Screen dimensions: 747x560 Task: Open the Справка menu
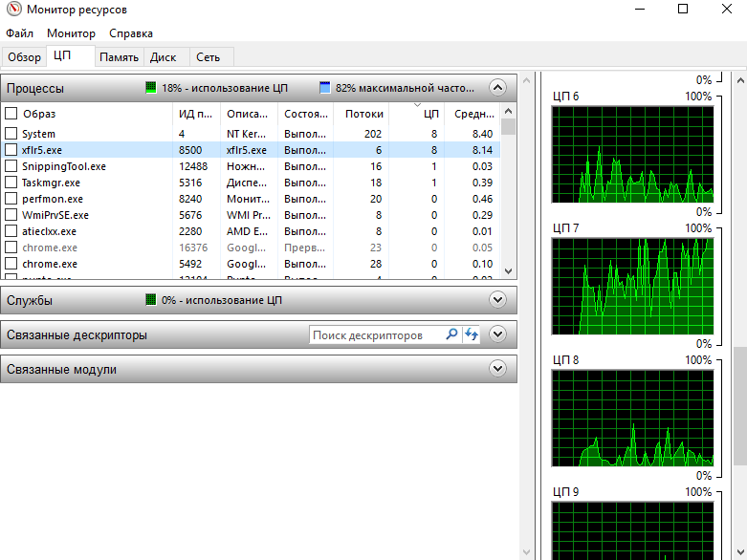(x=131, y=33)
